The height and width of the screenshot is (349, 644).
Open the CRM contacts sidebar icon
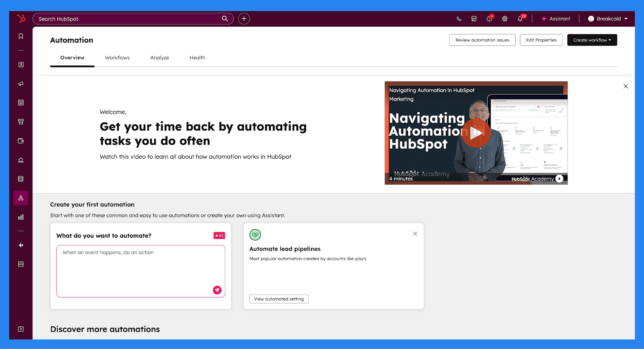pyautogui.click(x=21, y=64)
